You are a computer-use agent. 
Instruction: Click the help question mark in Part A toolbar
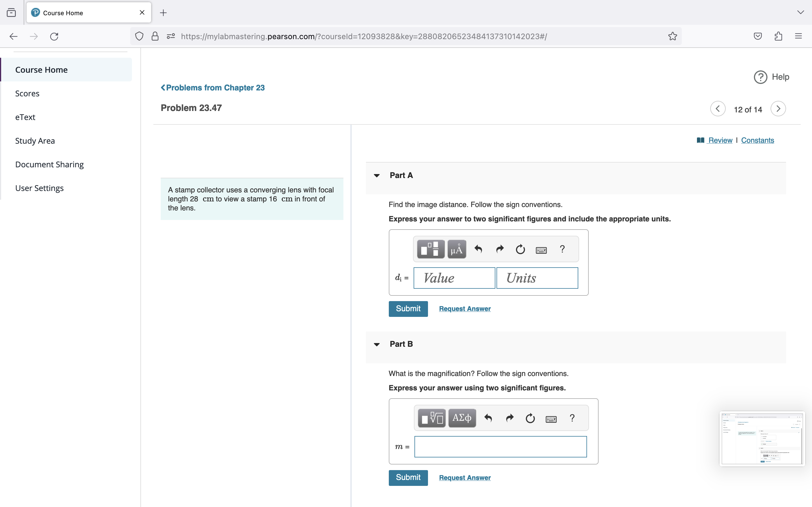[562, 249]
